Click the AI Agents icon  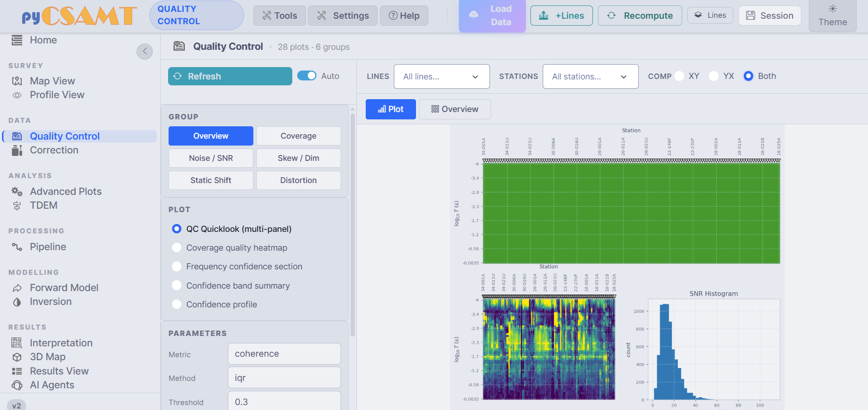tap(17, 385)
